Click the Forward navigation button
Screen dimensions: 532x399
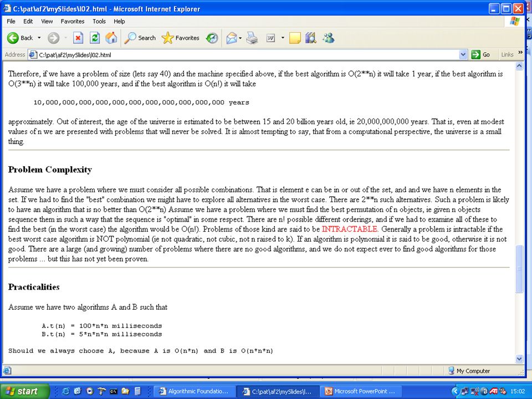[53, 38]
